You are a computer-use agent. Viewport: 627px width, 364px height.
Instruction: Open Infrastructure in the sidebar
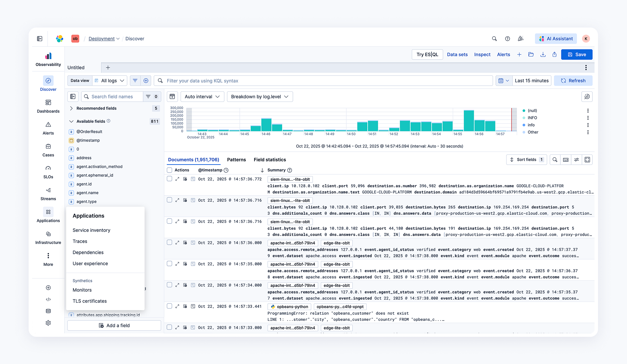tap(48, 238)
